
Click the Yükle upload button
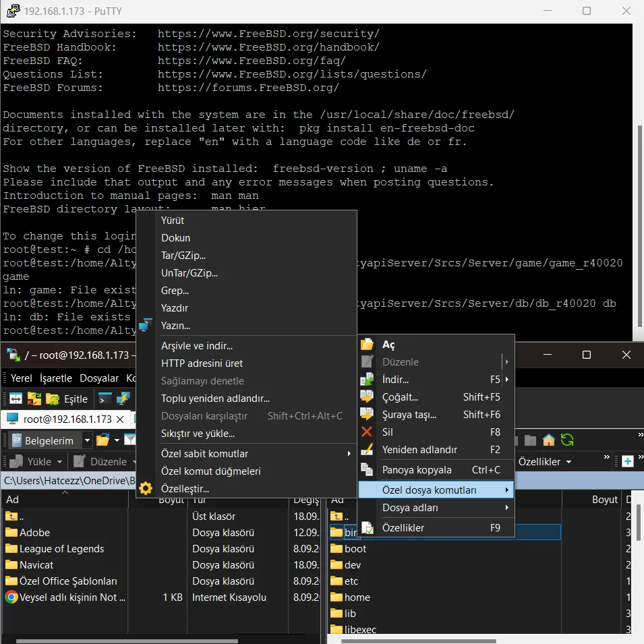click(x=31, y=462)
